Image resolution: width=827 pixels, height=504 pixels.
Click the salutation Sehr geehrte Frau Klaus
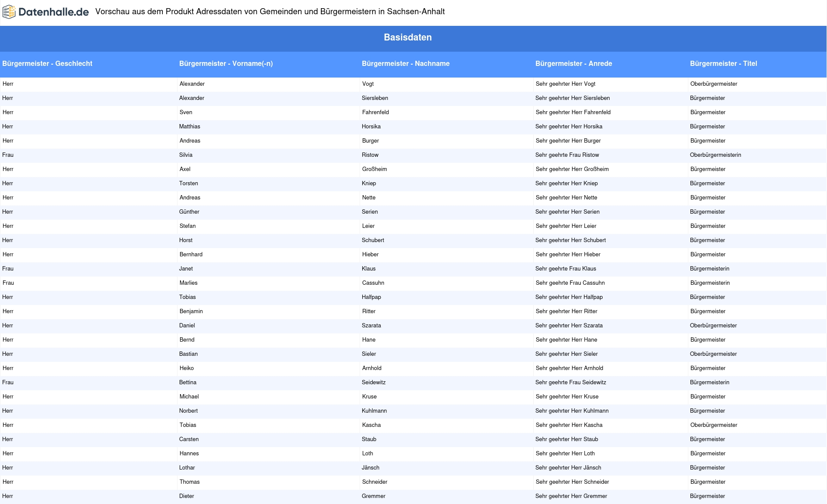(566, 269)
